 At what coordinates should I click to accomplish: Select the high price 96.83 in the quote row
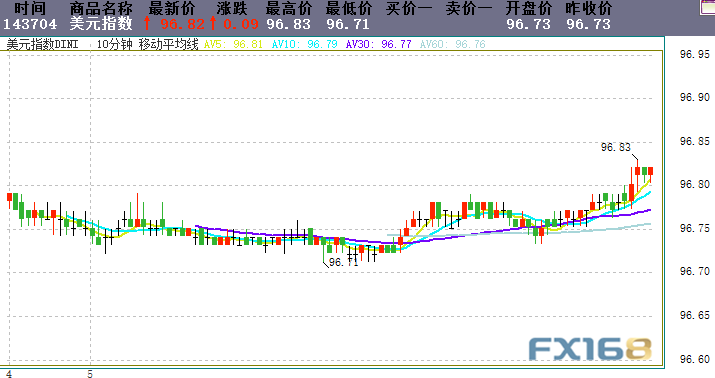288,24
